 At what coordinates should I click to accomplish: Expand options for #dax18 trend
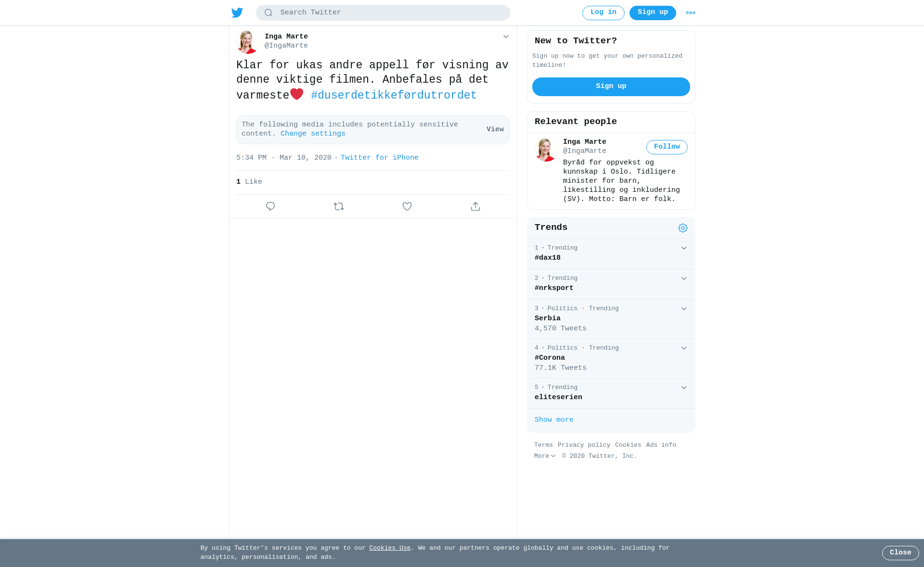[x=684, y=248]
